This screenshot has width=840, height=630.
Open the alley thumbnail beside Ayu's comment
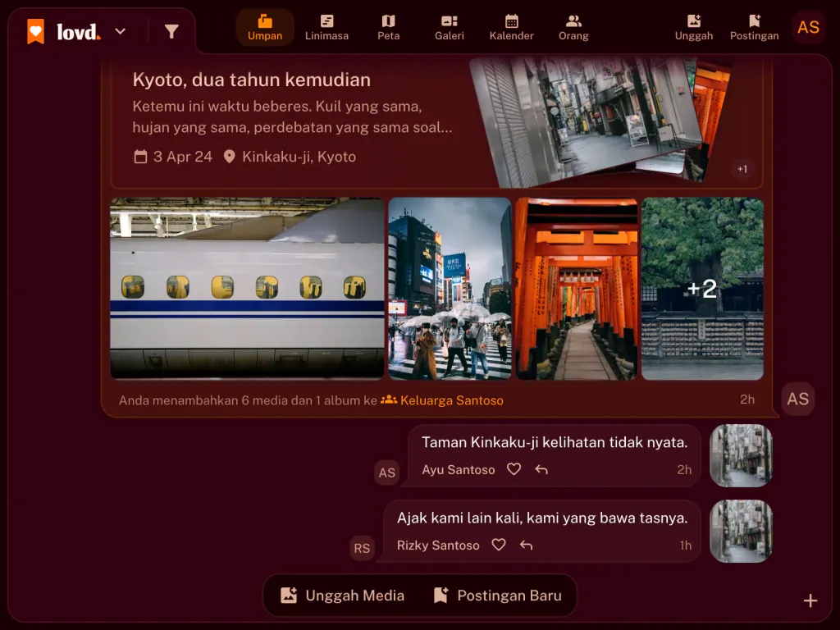click(741, 455)
